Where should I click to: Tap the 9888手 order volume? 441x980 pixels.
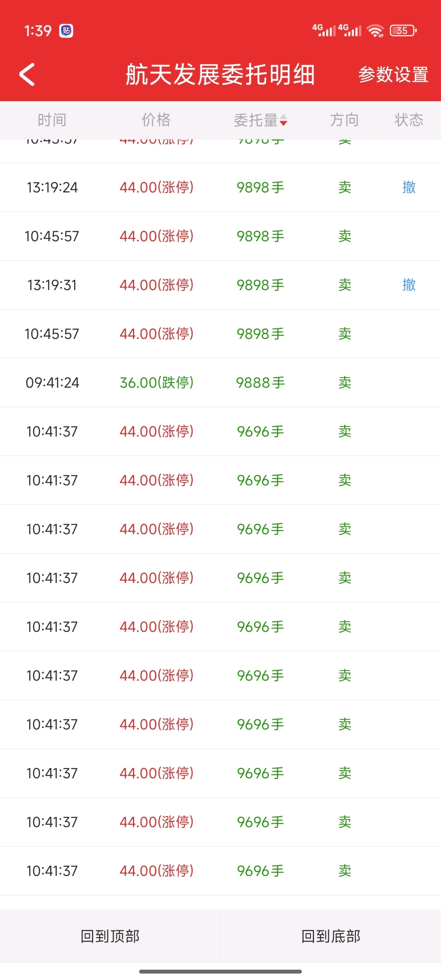(x=260, y=383)
